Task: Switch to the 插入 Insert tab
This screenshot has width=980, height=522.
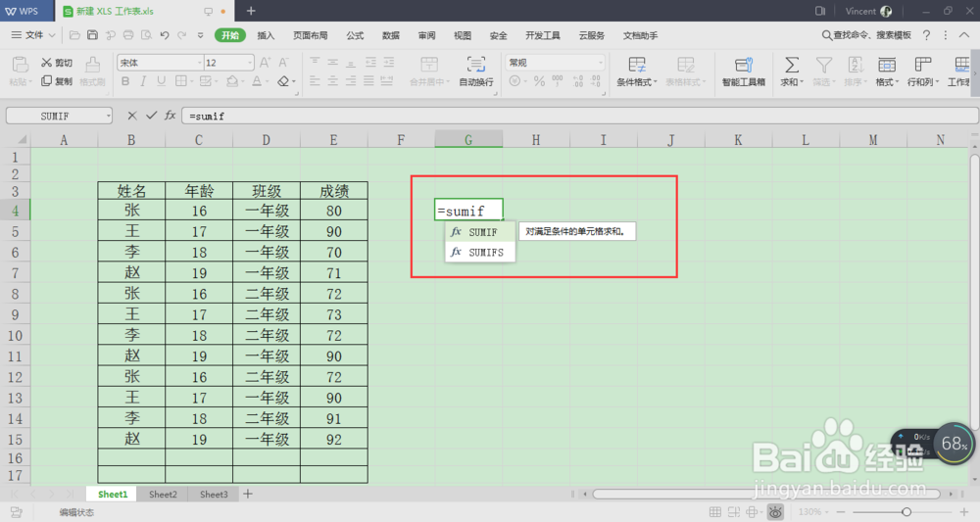Action: (x=266, y=35)
